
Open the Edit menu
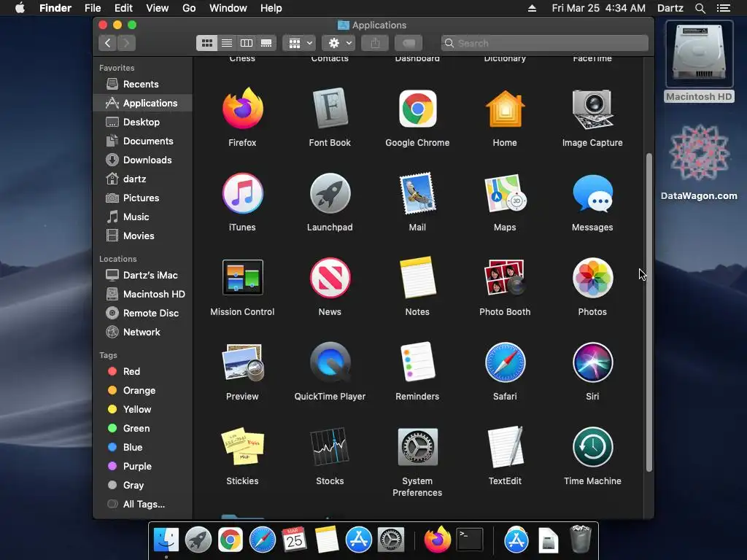point(123,8)
